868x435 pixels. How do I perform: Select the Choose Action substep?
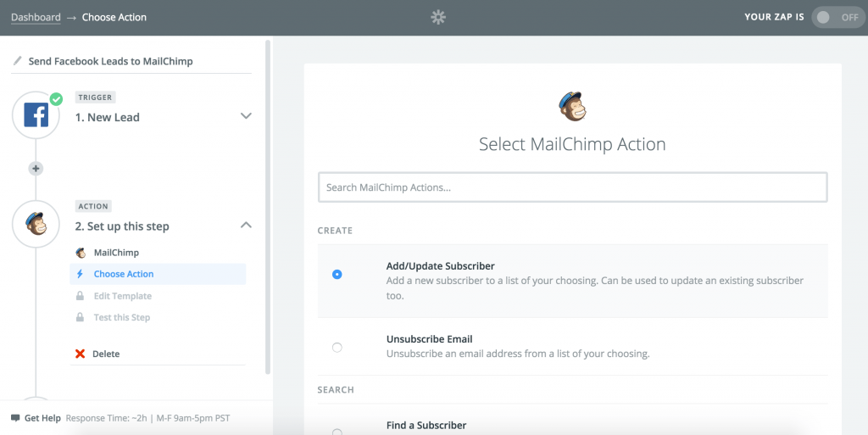[158, 274]
